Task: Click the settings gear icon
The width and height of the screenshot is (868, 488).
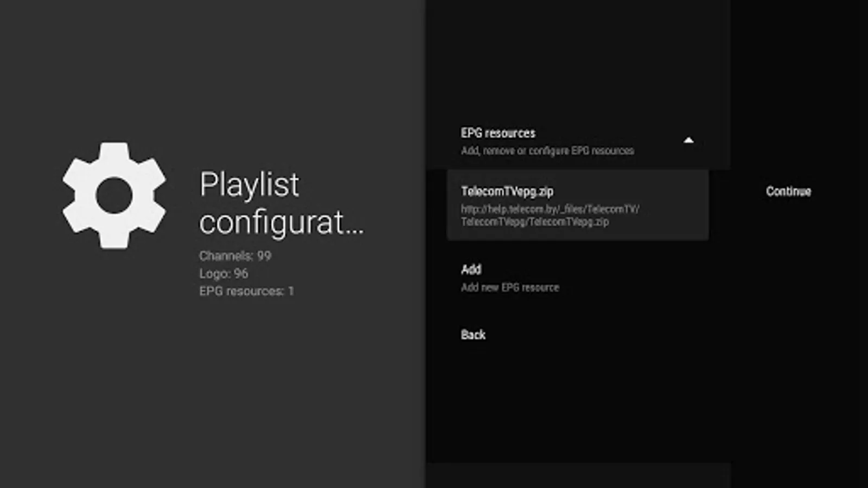Action: 114,195
